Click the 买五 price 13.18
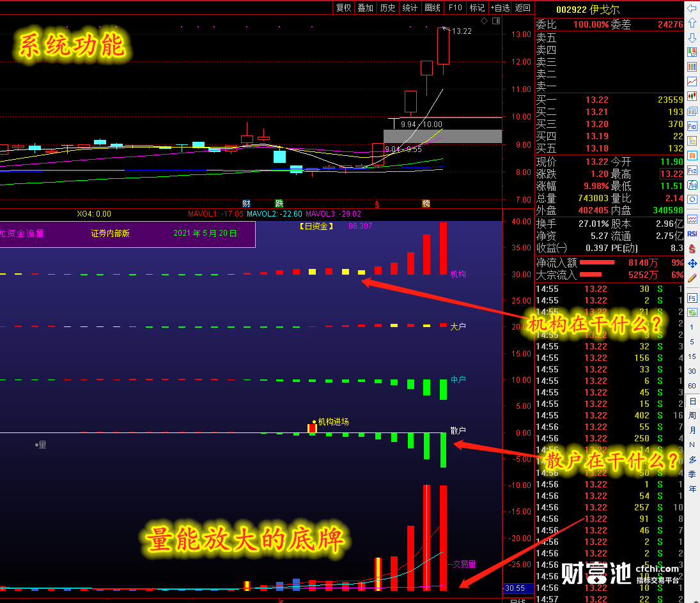Screen dimensions: 700x603 (x=597, y=149)
